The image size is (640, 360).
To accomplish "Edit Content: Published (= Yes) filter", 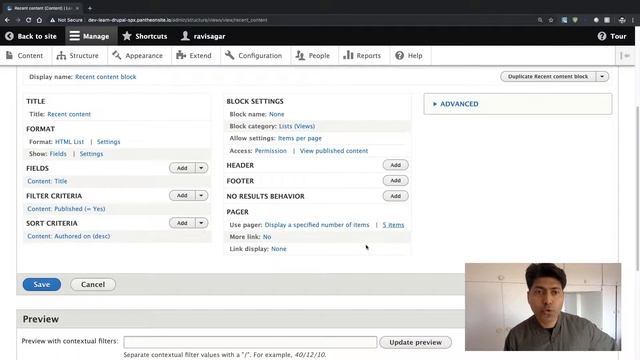I will (66, 209).
